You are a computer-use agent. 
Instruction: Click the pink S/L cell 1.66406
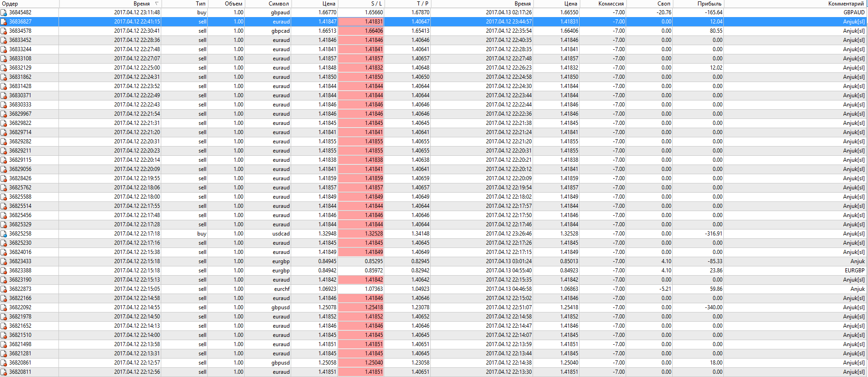coord(361,31)
